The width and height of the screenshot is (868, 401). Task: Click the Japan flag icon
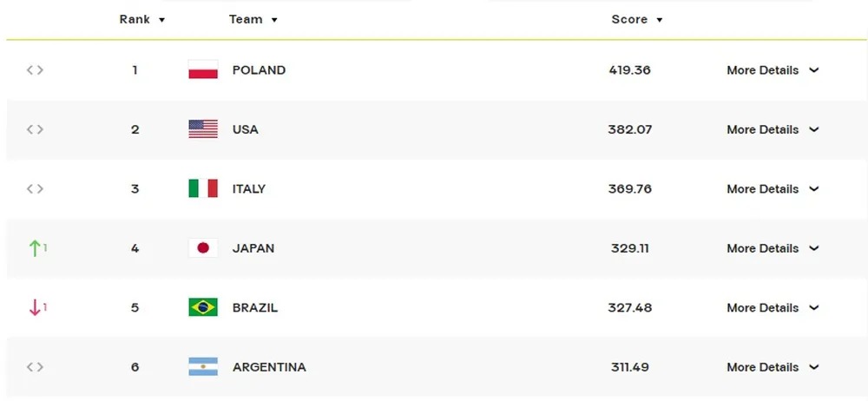(203, 248)
